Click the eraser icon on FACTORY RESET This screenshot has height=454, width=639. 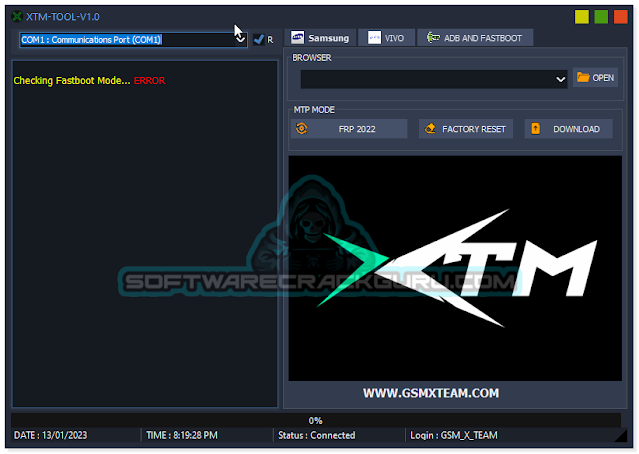tap(430, 128)
